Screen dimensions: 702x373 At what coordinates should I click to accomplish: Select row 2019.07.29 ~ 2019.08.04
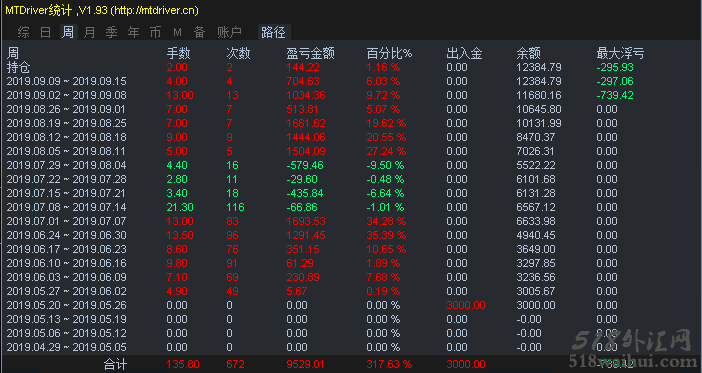[x=67, y=165]
